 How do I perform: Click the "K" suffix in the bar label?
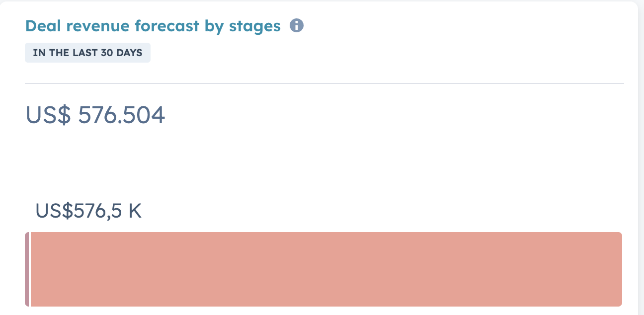click(x=135, y=211)
